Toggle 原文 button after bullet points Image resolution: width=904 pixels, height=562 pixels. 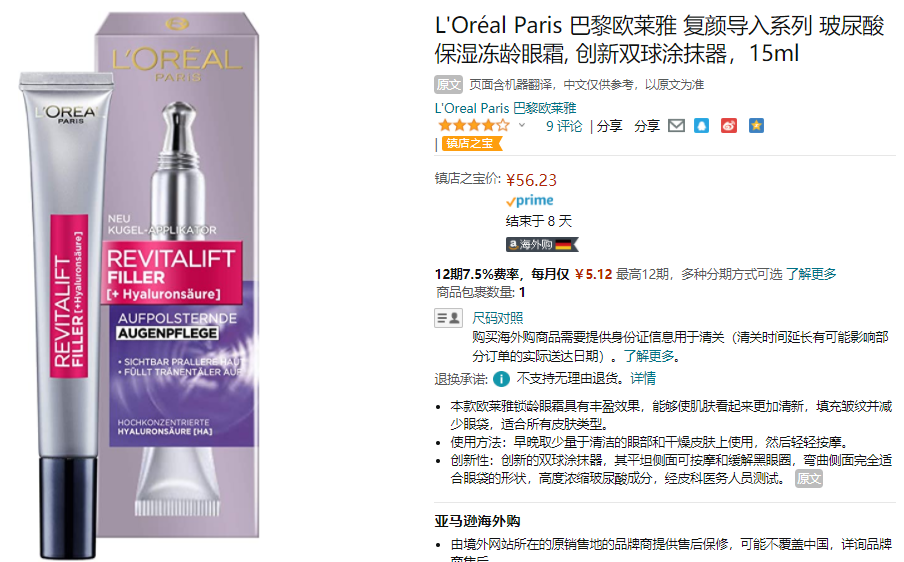[x=808, y=478]
